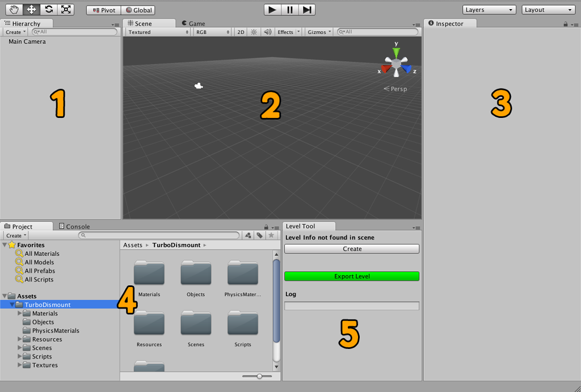Viewport: 581px width, 392px height.
Task: Switch to the Scene tab
Action: 149,23
